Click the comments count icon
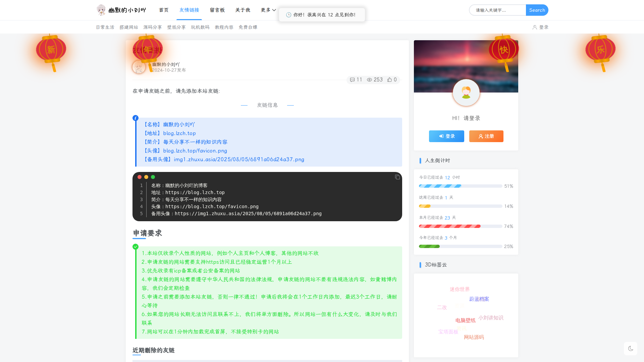Viewport: 644px width, 362px height. 352,80
